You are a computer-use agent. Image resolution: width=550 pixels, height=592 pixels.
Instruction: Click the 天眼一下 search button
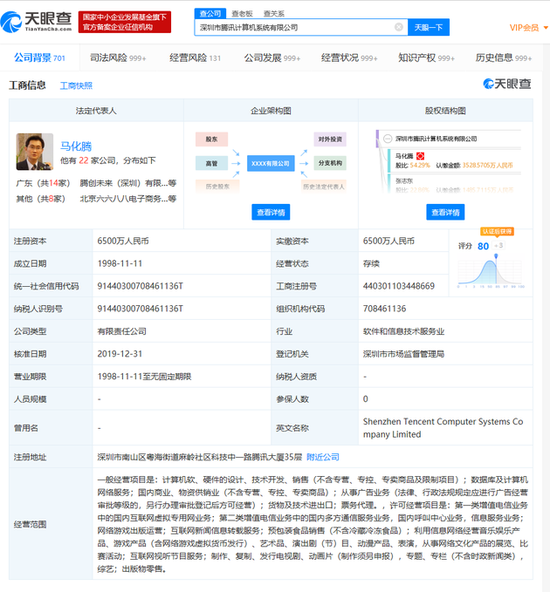pos(428,27)
